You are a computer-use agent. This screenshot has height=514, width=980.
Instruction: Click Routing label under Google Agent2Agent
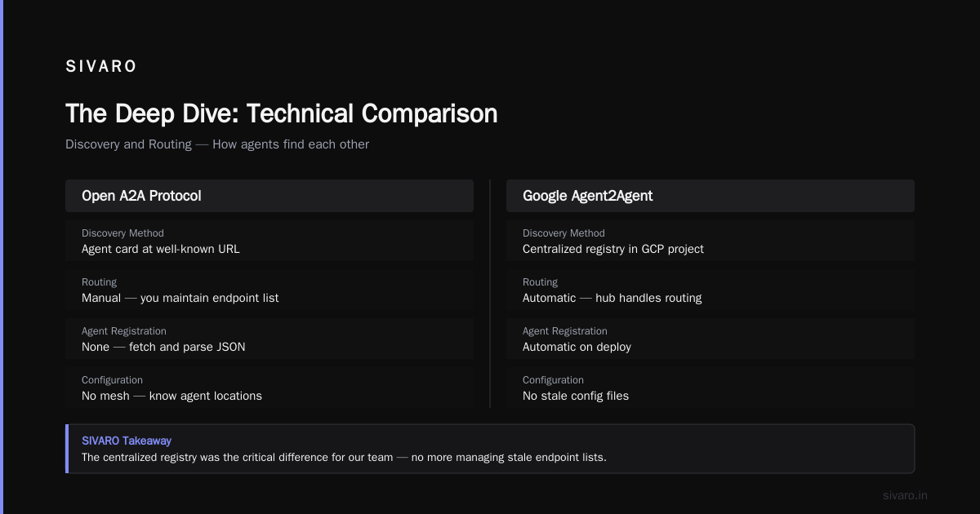point(540,282)
